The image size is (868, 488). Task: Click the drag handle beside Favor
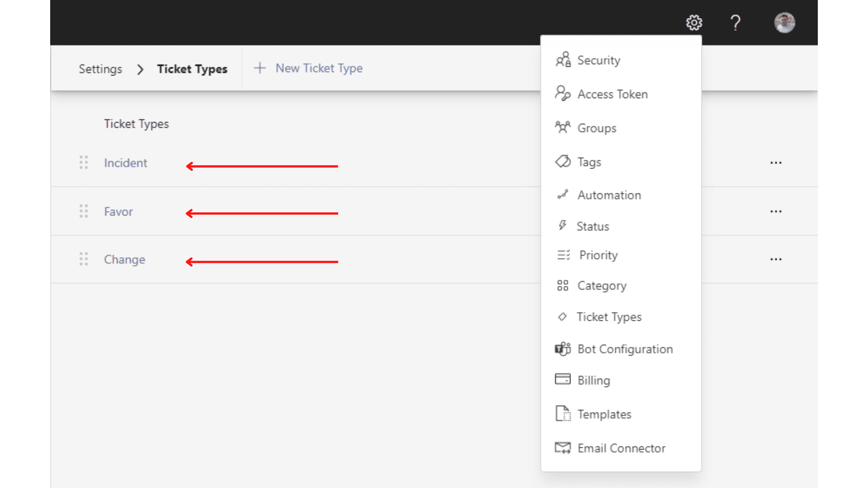[x=83, y=211]
